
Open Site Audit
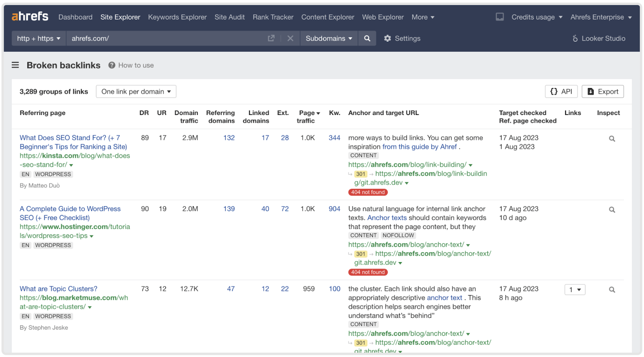(x=229, y=17)
